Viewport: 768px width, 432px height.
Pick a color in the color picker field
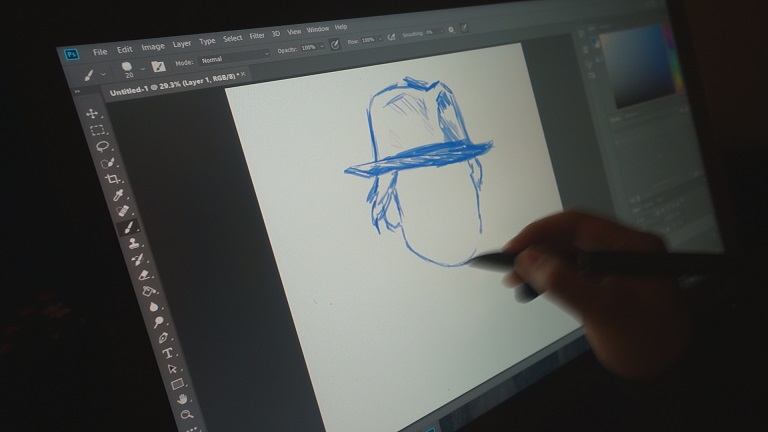[x=637, y=64]
